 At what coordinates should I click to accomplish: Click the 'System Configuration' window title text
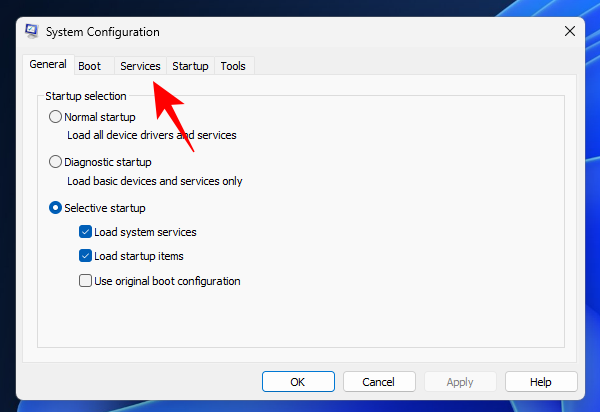tap(103, 32)
